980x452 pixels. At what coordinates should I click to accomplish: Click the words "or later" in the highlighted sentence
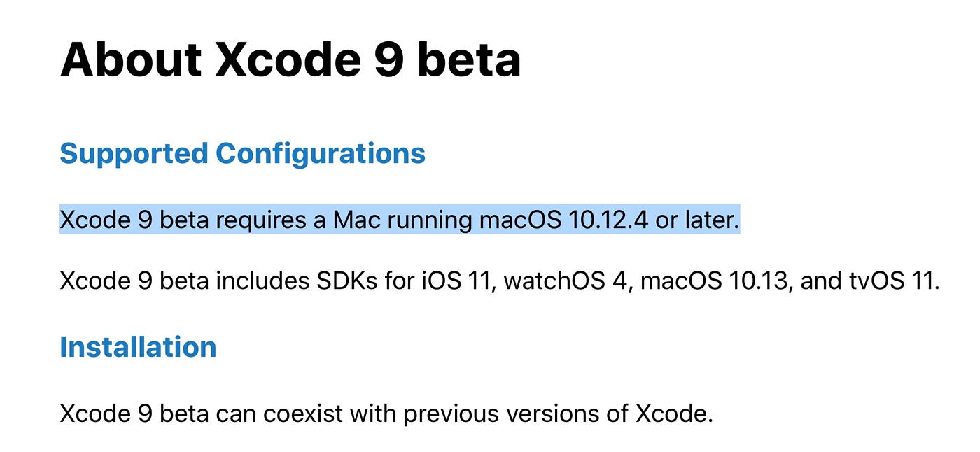(696, 220)
